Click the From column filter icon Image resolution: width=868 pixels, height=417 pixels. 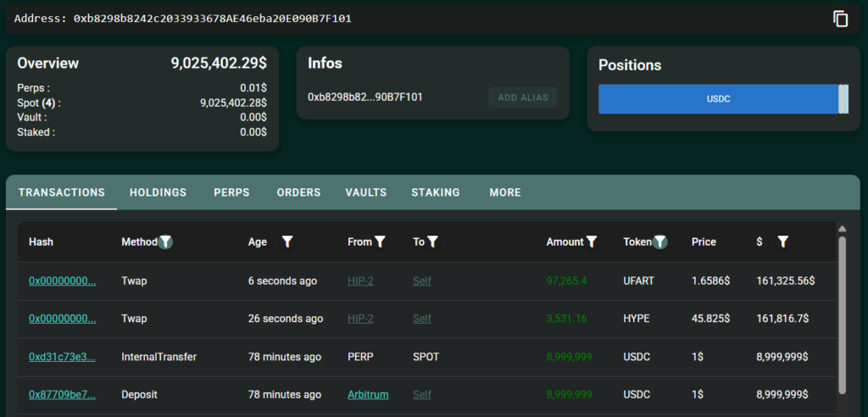coord(380,242)
